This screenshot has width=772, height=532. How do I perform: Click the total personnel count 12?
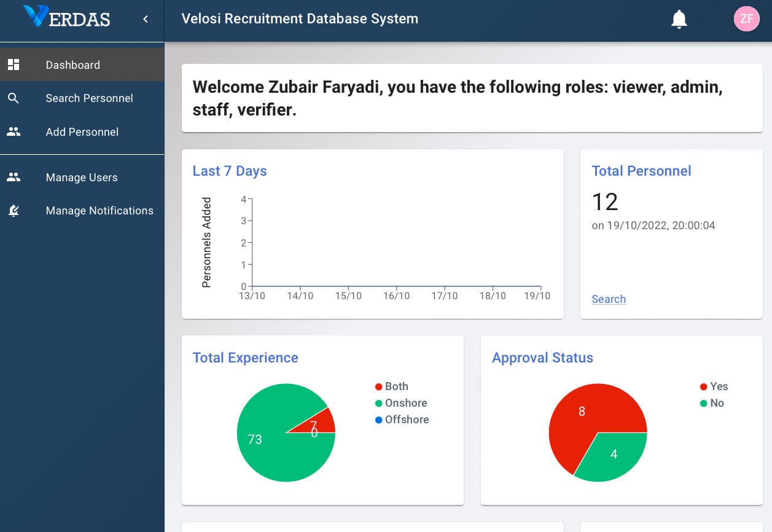coord(605,201)
